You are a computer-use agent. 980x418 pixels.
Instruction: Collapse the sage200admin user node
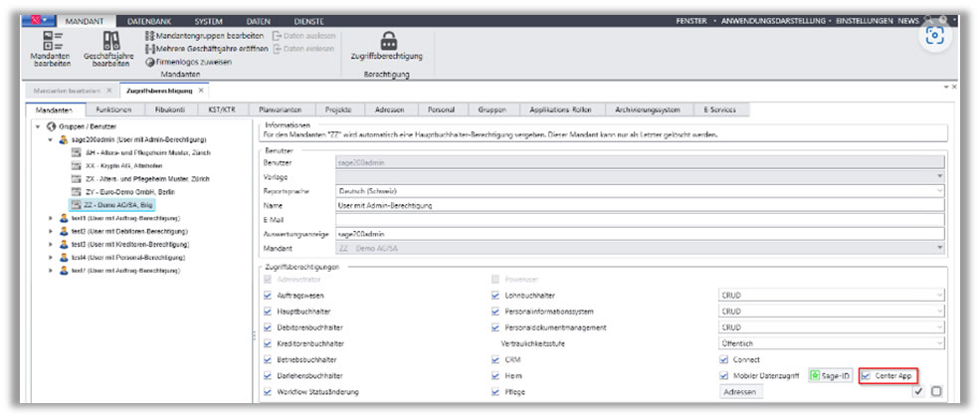[x=50, y=140]
